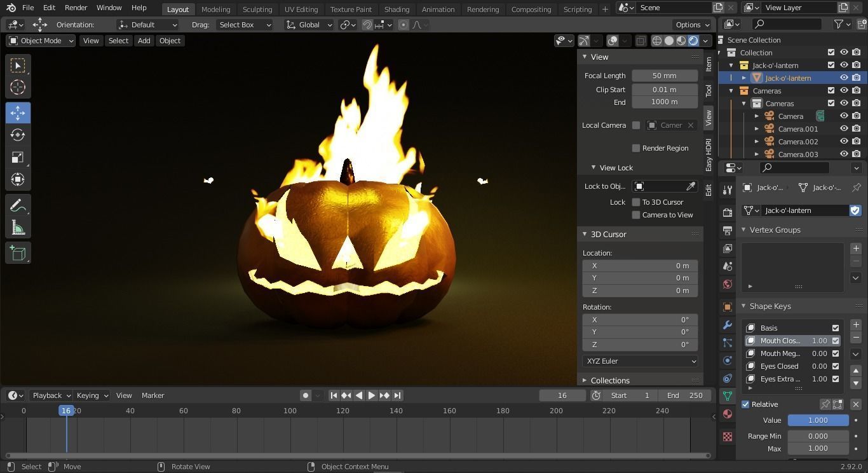
Task: Hide the Jack-o'-lantern object with eye icon
Action: pos(844,78)
